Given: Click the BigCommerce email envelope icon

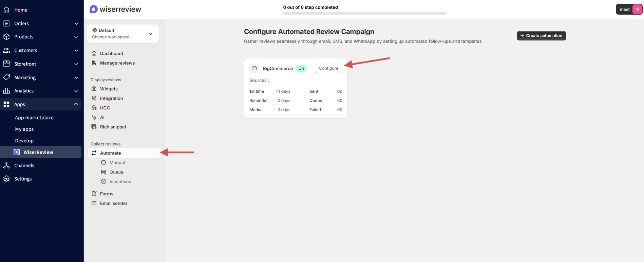Looking at the screenshot, I should click(x=254, y=68).
